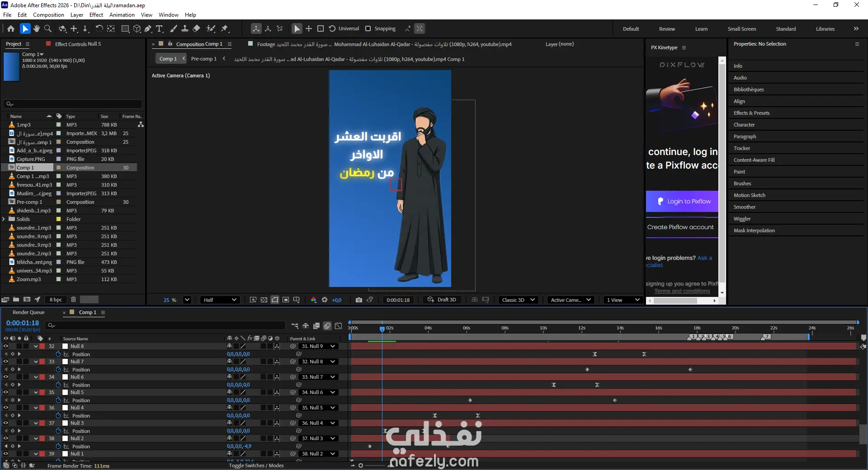
Task: Click the Show Channel color icon in viewer
Action: (x=314, y=300)
